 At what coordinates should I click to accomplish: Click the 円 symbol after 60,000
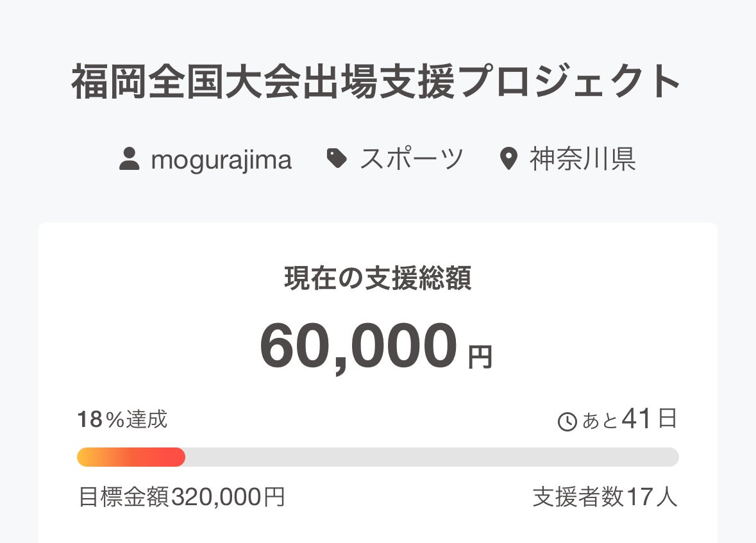click(x=480, y=358)
